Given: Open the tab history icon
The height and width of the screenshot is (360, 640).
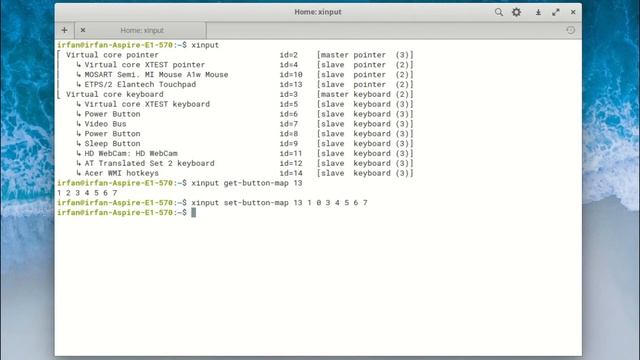Looking at the screenshot, I should [x=571, y=30].
